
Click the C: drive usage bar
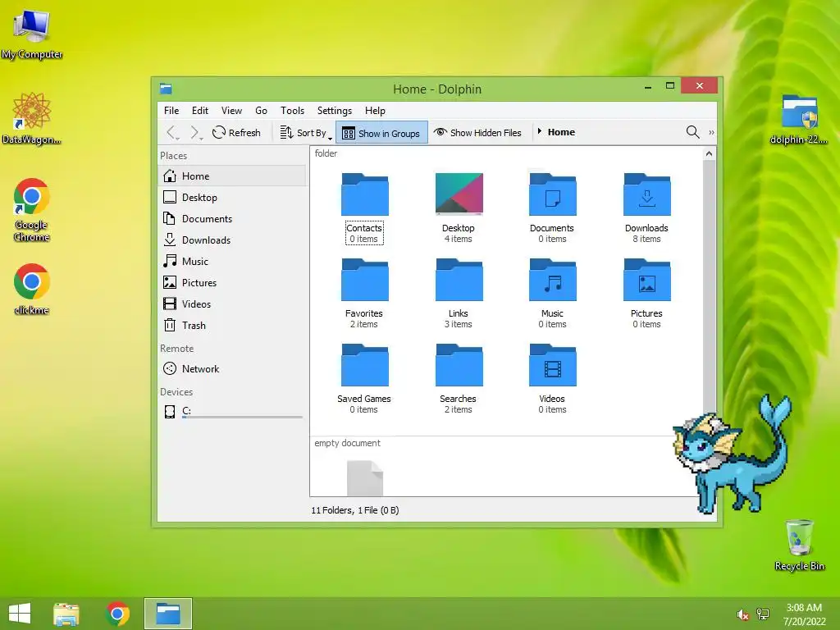pos(242,418)
